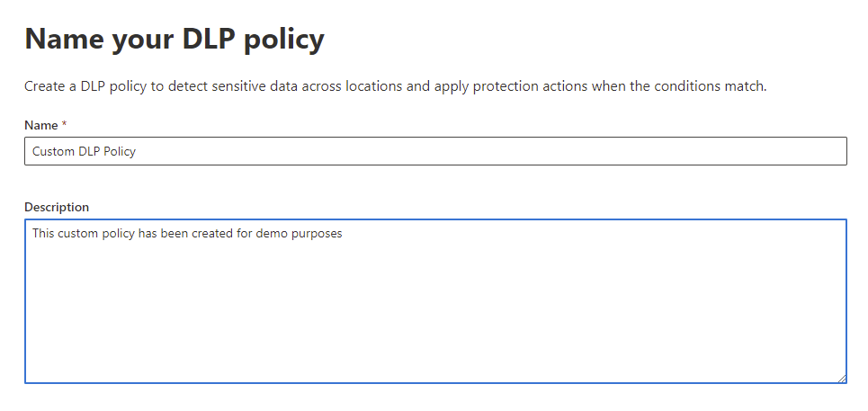Click "DLP" inside the Name field

(89, 151)
